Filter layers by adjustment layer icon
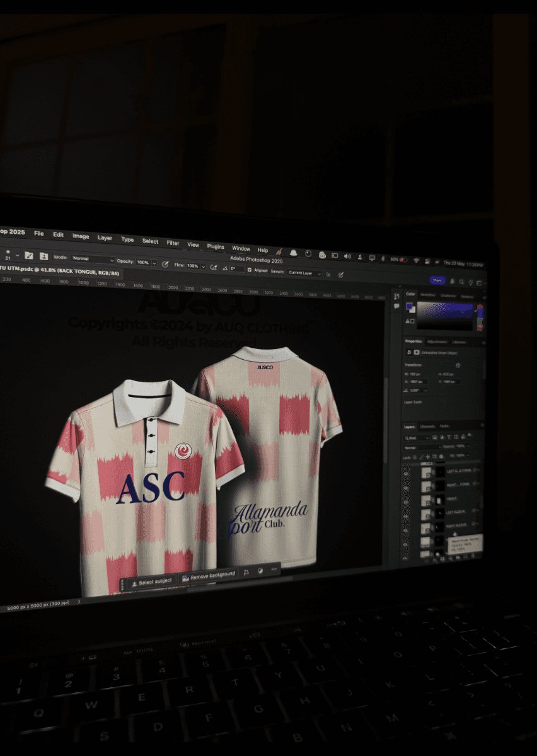The height and width of the screenshot is (756, 537). point(441,437)
